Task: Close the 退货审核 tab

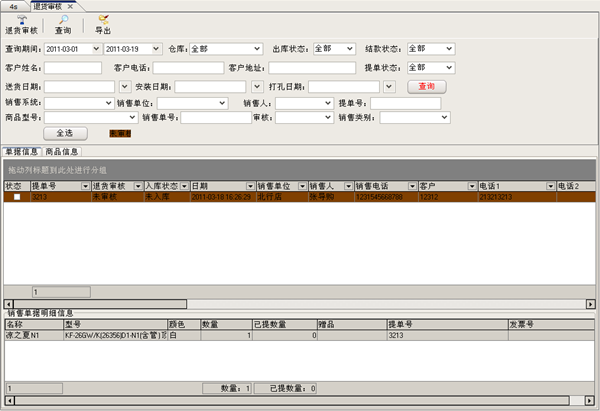Action: click(x=71, y=6)
